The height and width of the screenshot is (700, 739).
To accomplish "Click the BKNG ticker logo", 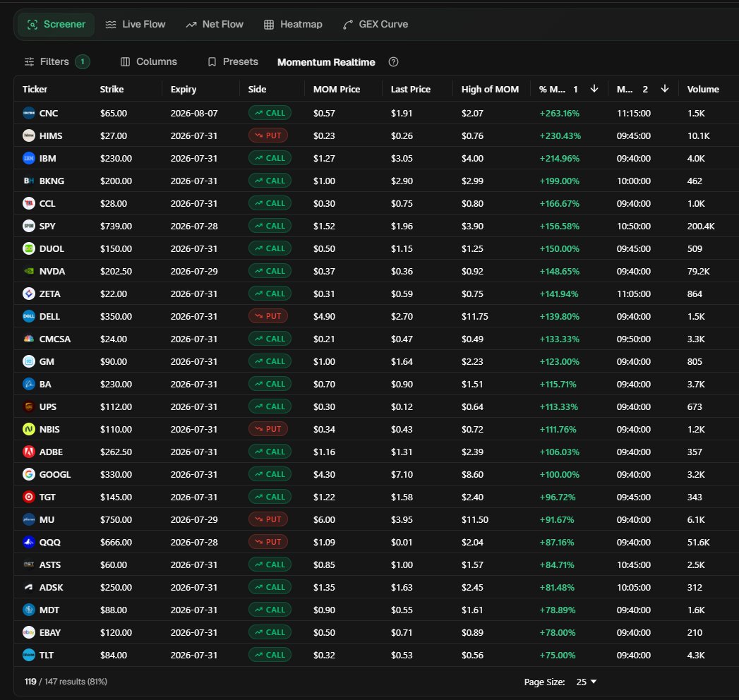I will 29,181.
